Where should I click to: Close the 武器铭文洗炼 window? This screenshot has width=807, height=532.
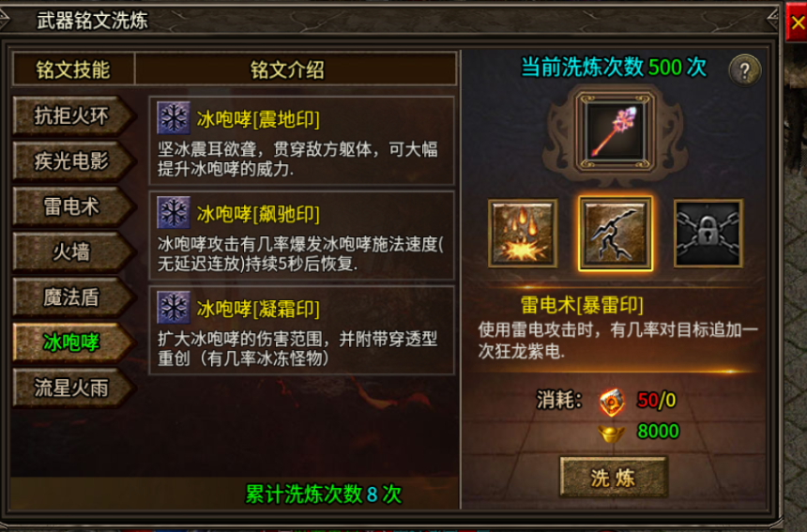point(798,23)
